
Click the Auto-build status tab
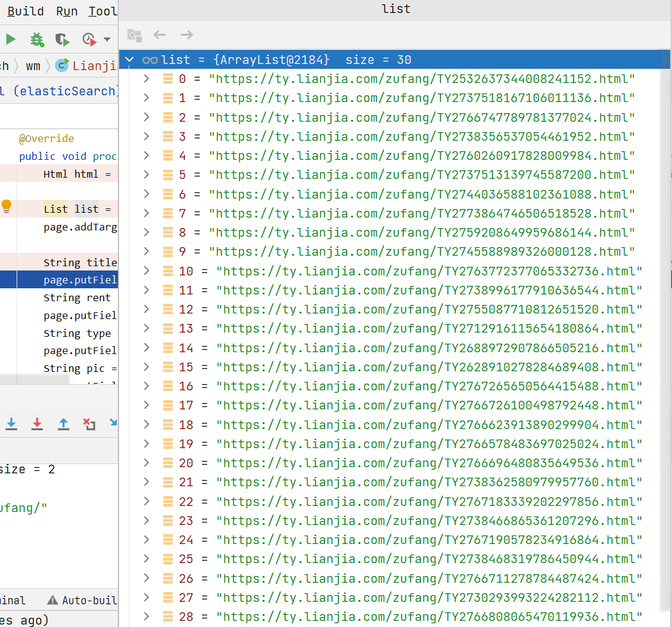point(82,600)
